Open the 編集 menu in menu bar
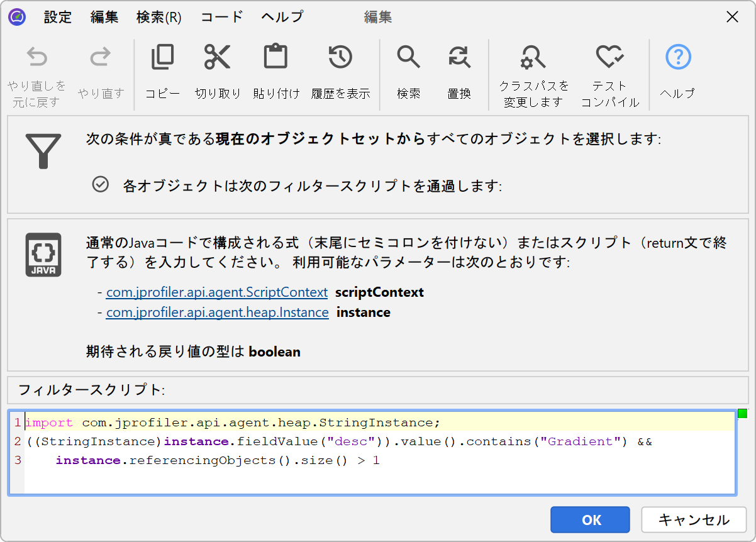The width and height of the screenshot is (756, 542). [x=104, y=17]
